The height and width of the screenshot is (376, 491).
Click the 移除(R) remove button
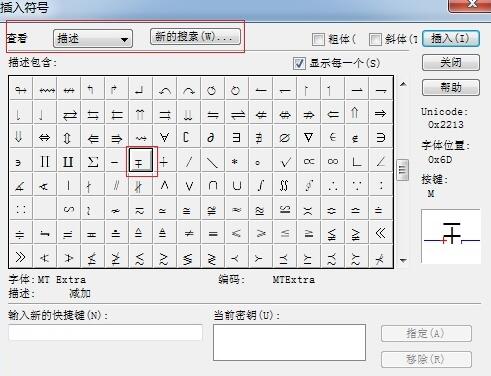[426, 359]
